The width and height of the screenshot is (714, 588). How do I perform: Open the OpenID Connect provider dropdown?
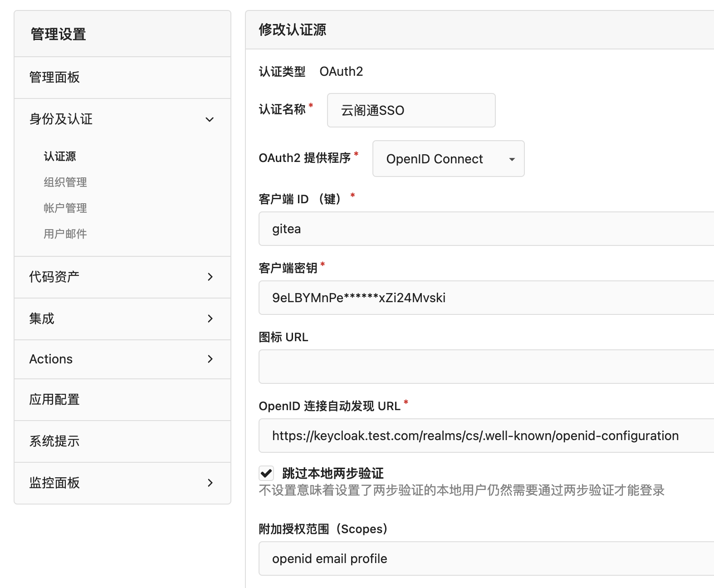448,159
